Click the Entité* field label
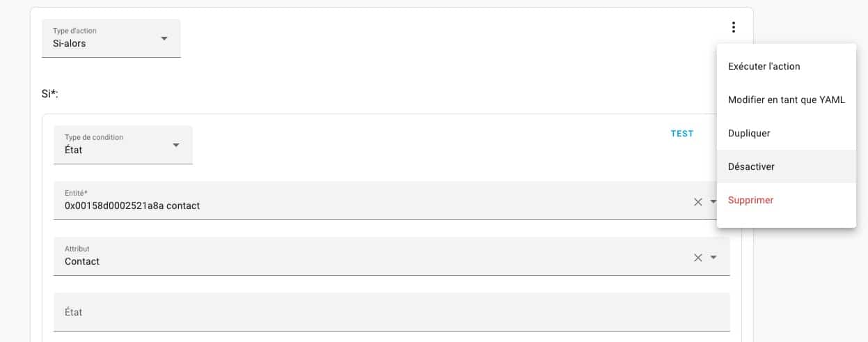The width and height of the screenshot is (868, 342). click(77, 193)
